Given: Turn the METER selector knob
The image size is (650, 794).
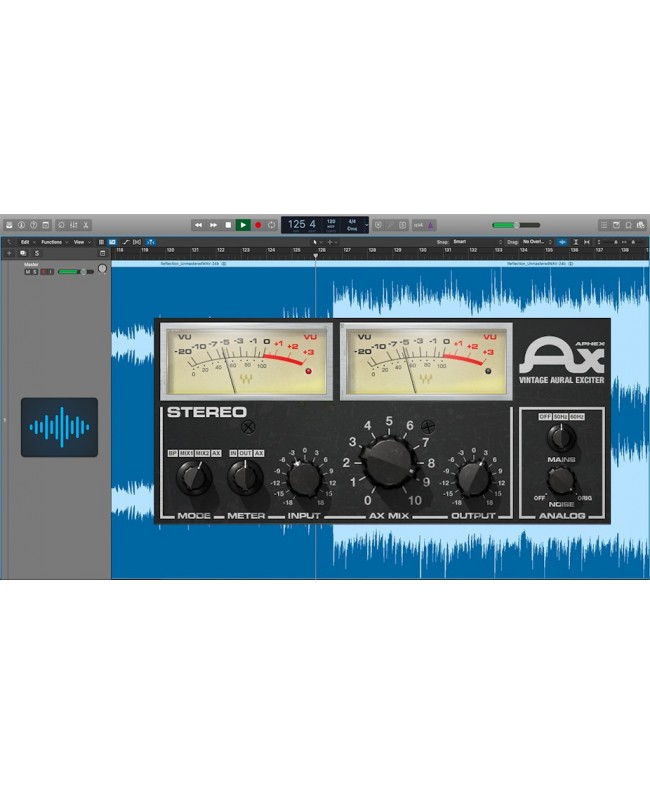Looking at the screenshot, I should click(245, 478).
